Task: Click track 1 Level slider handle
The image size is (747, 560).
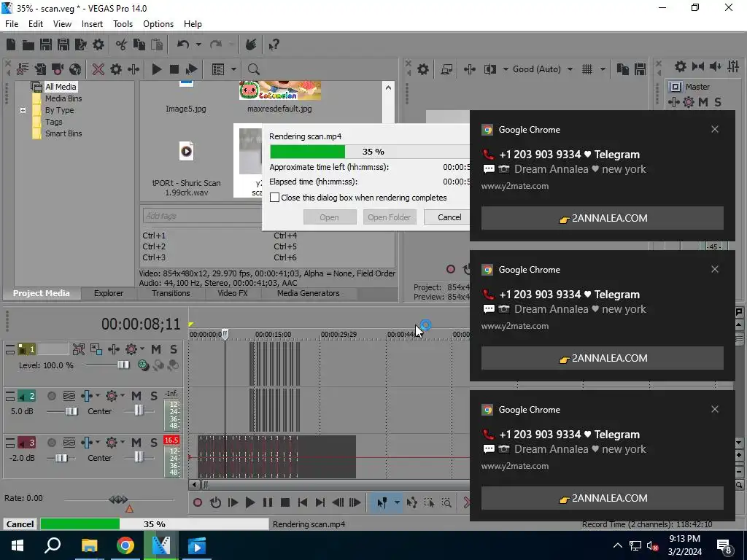Action: pos(123,365)
